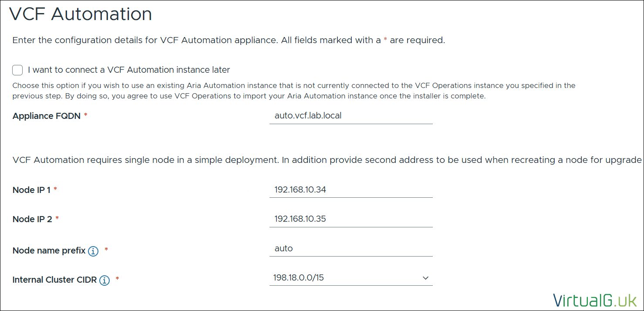Viewport: 644px width, 311px height.
Task: Click the Appliance FQDN field label
Action: click(x=47, y=116)
